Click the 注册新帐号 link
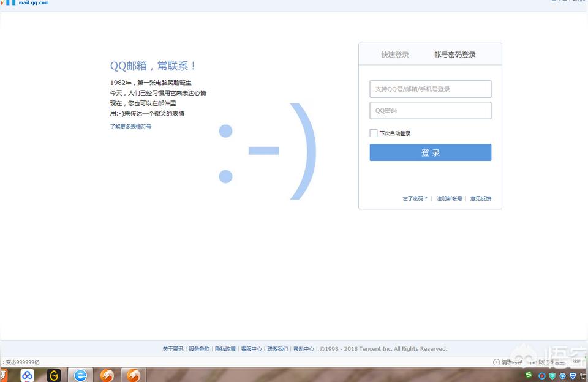The width and height of the screenshot is (588, 382). [x=449, y=198]
